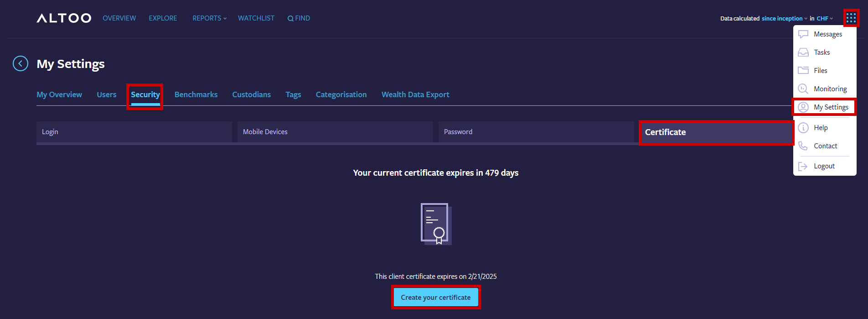Select Contact in the dropdown menu
The height and width of the screenshot is (319, 868).
pos(825,146)
